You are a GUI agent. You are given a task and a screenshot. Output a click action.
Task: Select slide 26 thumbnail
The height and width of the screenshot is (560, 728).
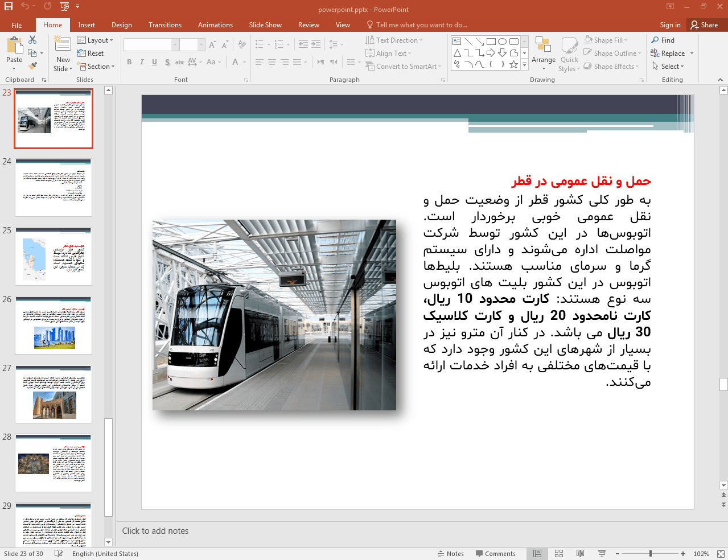(x=54, y=325)
